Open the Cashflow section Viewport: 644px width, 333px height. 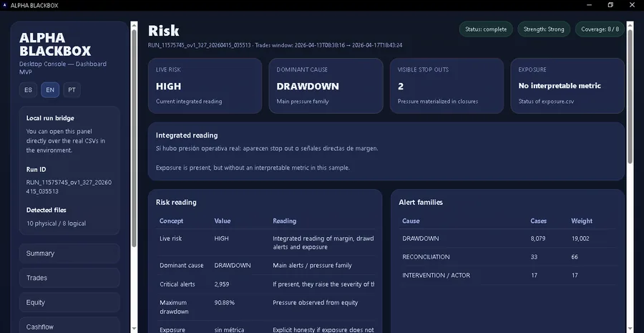(x=69, y=327)
